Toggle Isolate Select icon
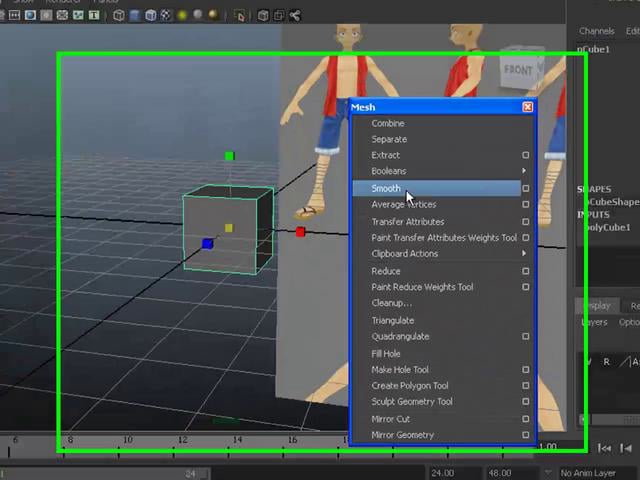This screenshot has height=480, width=640. tap(240, 16)
